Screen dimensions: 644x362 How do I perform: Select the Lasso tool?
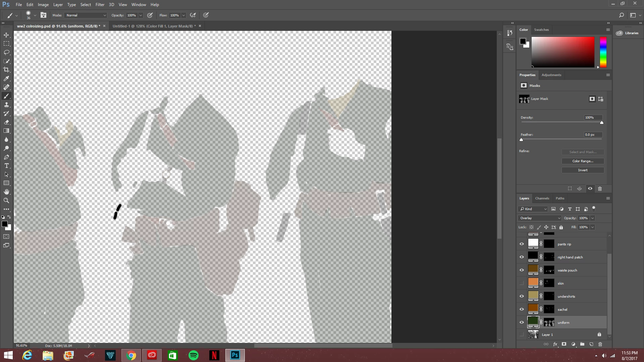(x=6, y=52)
